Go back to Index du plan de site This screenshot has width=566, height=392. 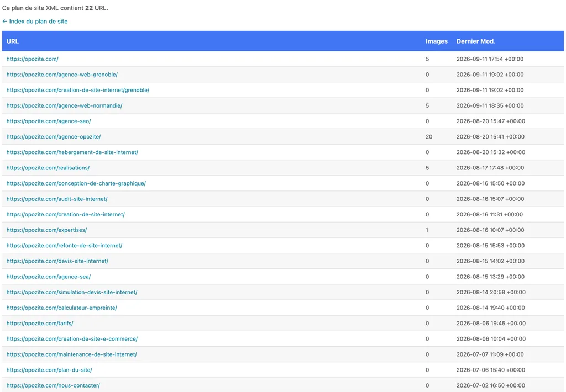click(x=35, y=22)
